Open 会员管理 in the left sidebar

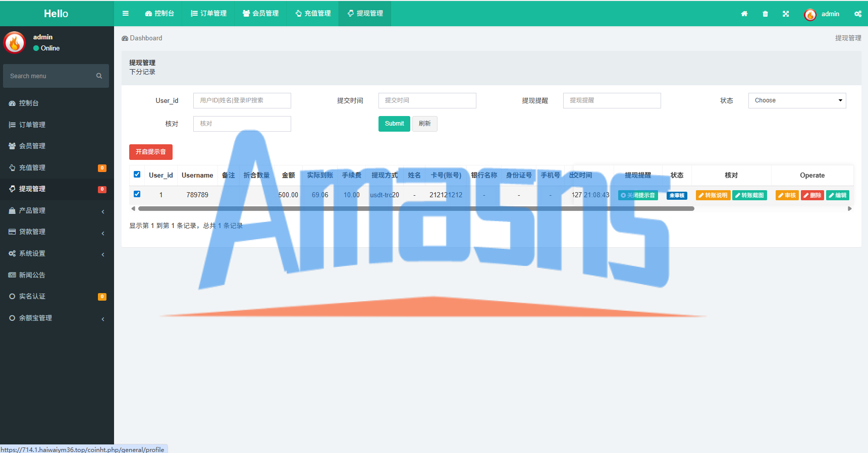(57, 146)
